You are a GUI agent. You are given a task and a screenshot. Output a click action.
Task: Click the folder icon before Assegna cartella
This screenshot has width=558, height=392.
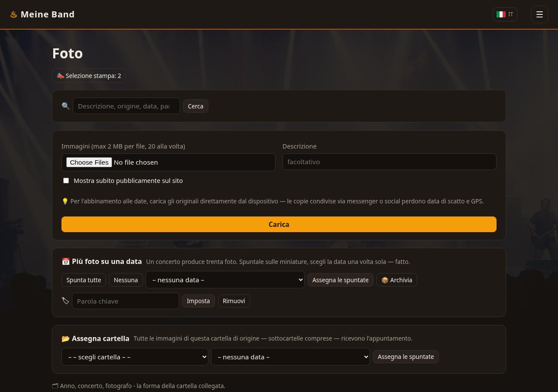66,338
